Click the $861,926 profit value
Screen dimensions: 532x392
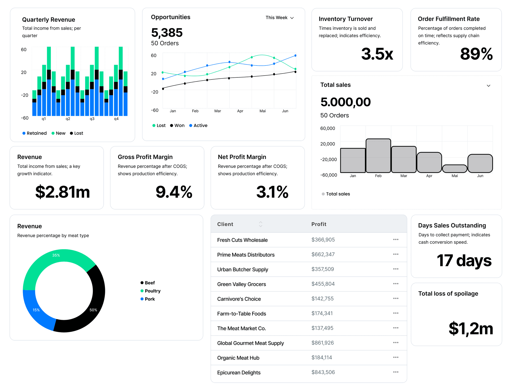tap(323, 343)
